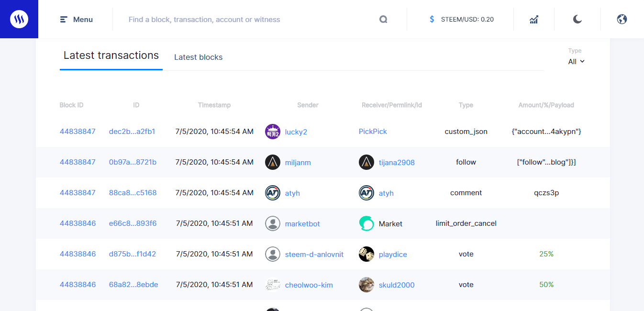The height and width of the screenshot is (311, 644).
Task: Open the market chart icon
Action: [534, 20]
